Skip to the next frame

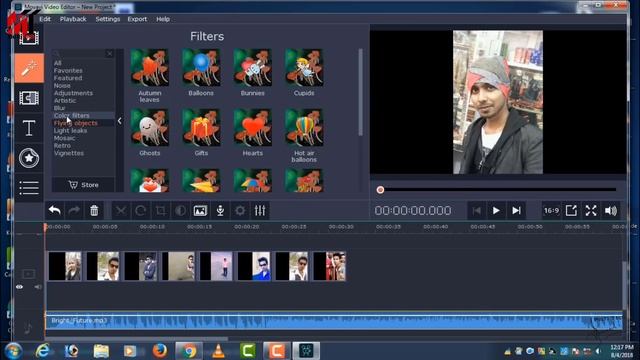pos(516,211)
